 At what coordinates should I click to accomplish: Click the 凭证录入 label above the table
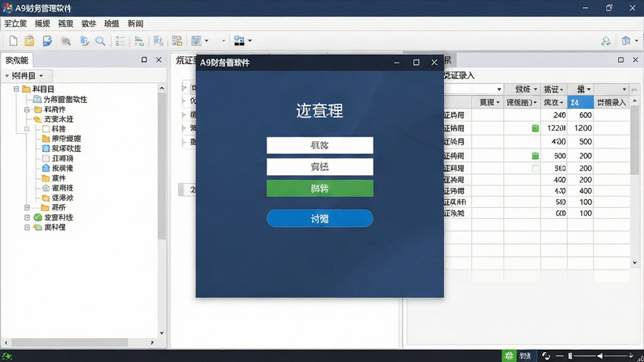click(459, 75)
